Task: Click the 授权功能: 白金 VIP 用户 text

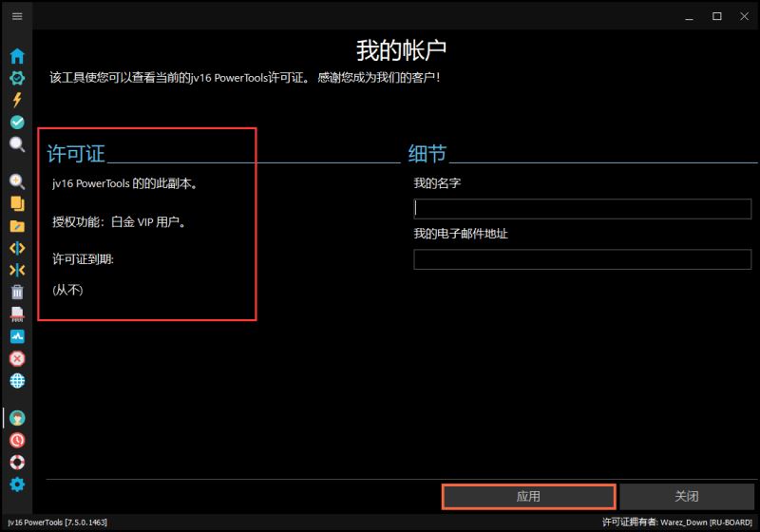Action: click(x=120, y=222)
